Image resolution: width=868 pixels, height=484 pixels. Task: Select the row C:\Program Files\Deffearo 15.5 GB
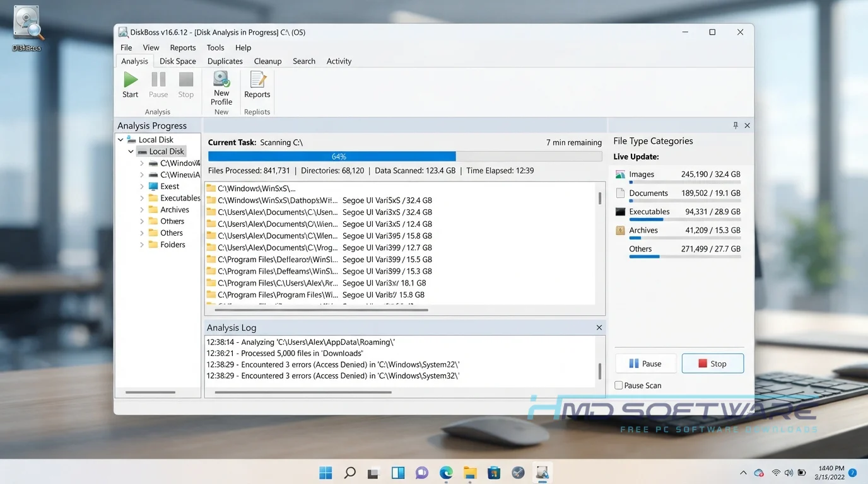(x=319, y=259)
